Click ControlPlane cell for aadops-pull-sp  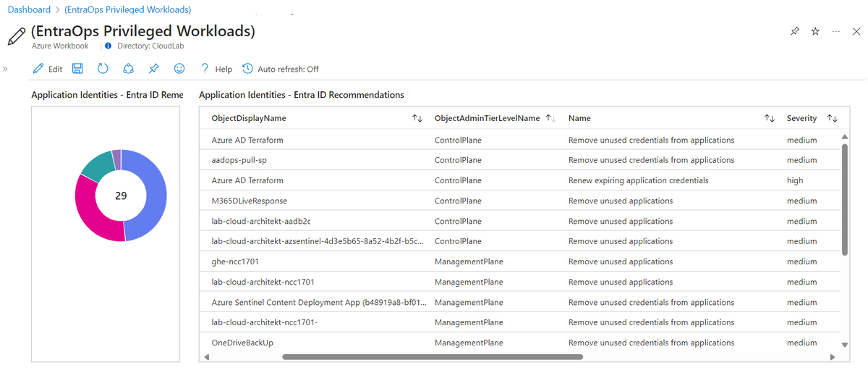(x=458, y=160)
